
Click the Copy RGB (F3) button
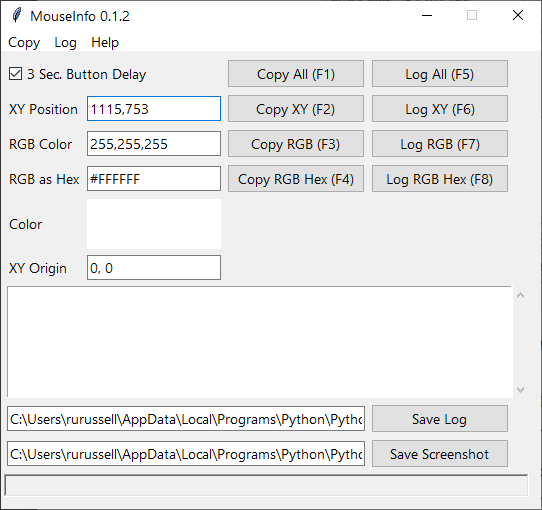296,143
